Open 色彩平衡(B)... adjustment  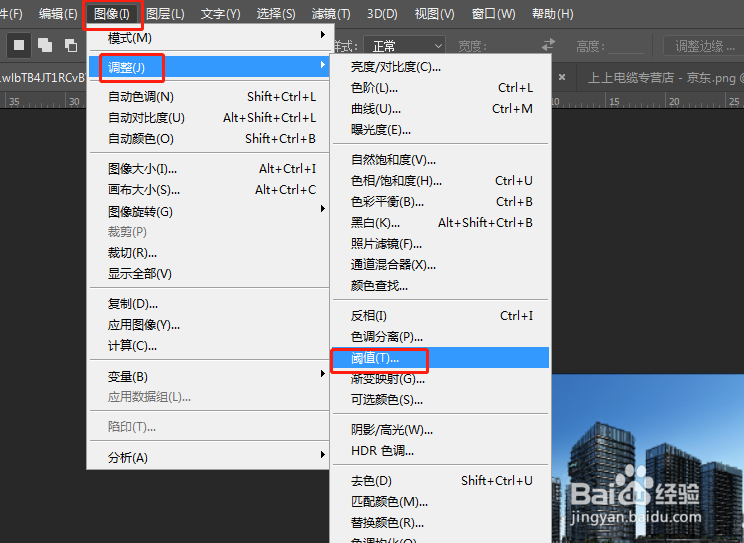tap(440, 202)
